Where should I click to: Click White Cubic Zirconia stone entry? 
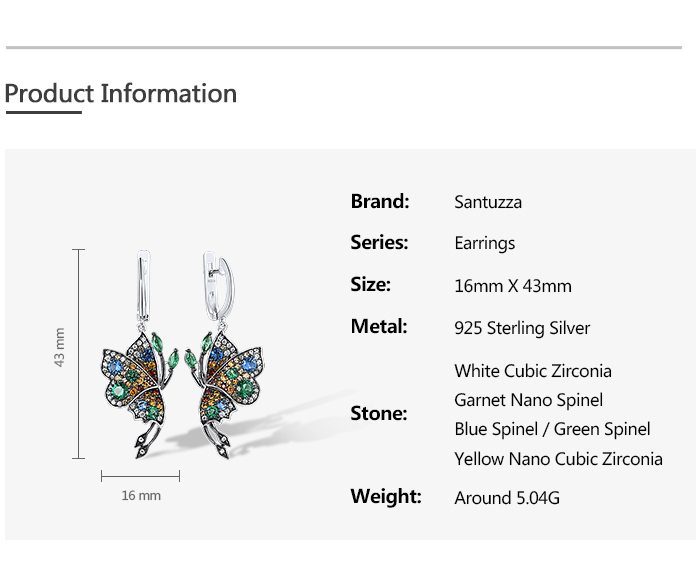pos(533,371)
